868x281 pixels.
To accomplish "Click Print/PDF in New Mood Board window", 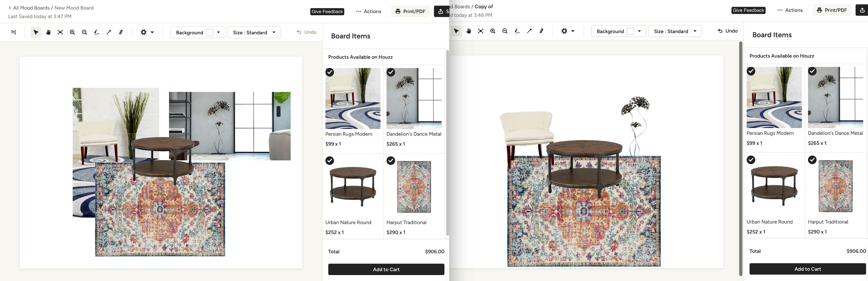I will coord(410,11).
